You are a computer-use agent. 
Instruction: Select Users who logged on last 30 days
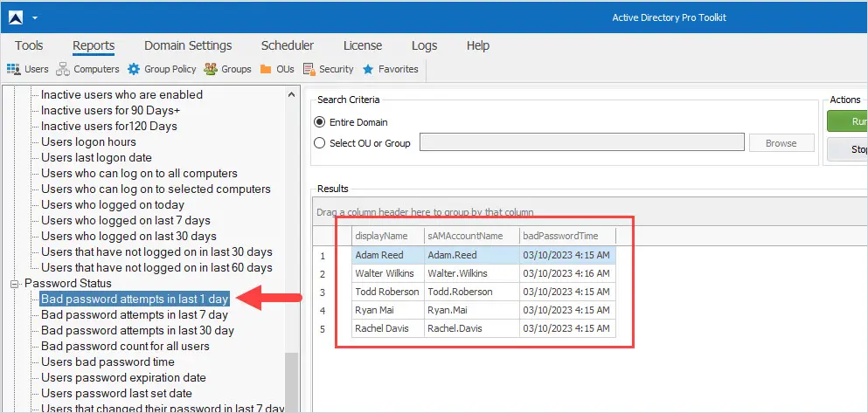pos(129,236)
